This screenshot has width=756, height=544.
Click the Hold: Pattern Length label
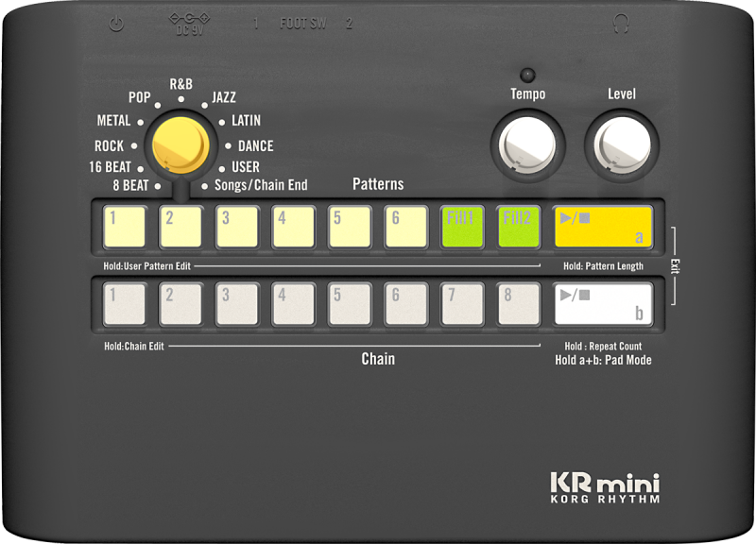coord(603,266)
